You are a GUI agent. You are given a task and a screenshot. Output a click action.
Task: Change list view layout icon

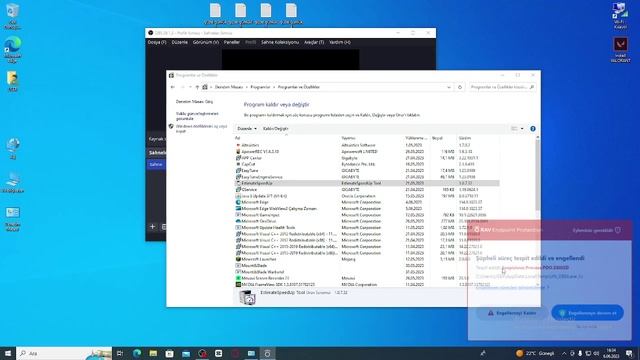coord(514,129)
